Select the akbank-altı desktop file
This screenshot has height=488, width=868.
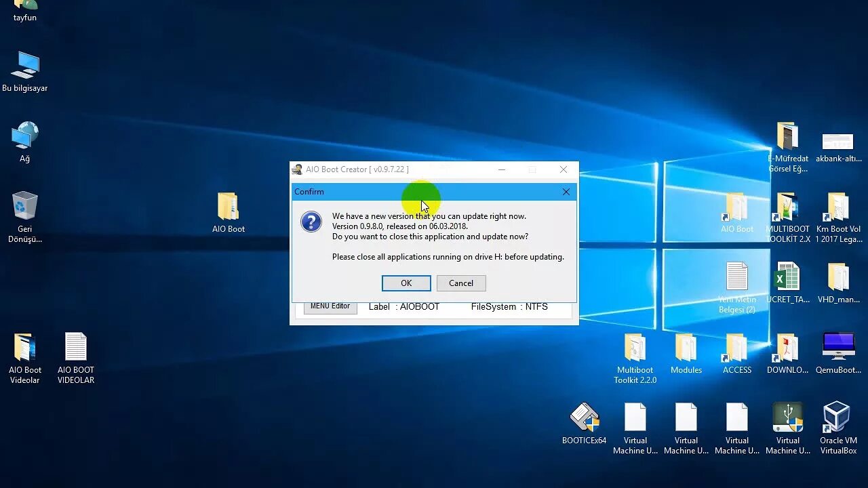[x=839, y=147]
